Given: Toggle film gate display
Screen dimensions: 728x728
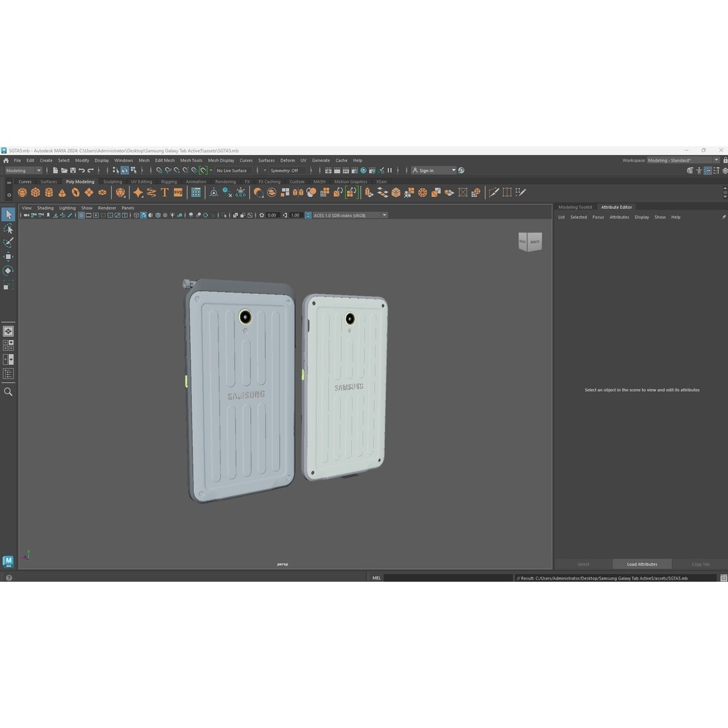Looking at the screenshot, I should (x=89, y=215).
